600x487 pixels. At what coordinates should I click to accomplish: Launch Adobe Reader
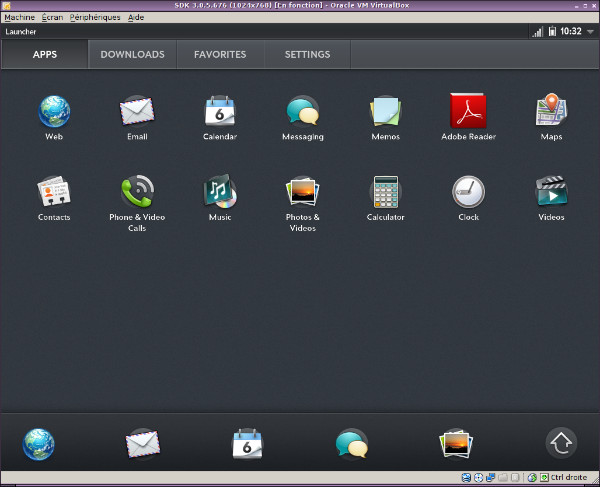[x=468, y=117]
